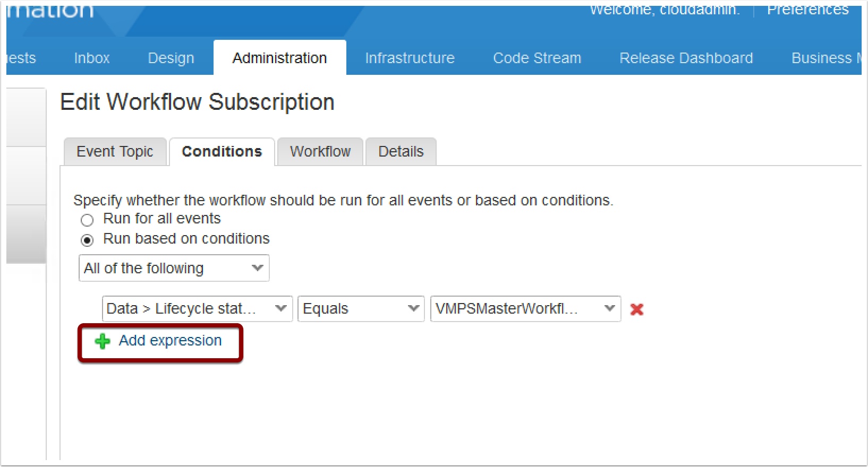Open the Equals operator dropdown
This screenshot has width=868, height=467.
point(360,309)
